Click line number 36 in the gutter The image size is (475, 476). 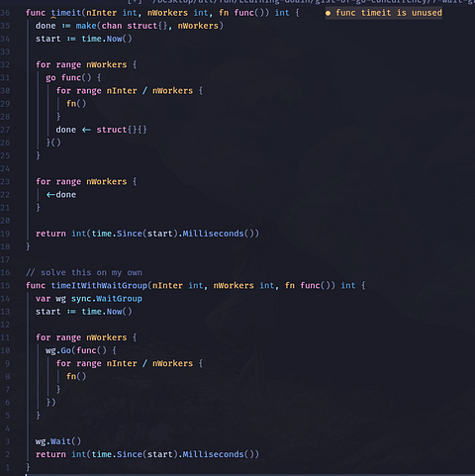click(5, 13)
